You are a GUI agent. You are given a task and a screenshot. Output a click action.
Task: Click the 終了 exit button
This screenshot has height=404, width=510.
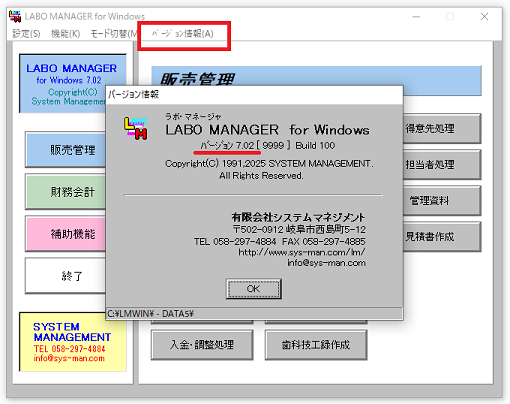coord(66,276)
